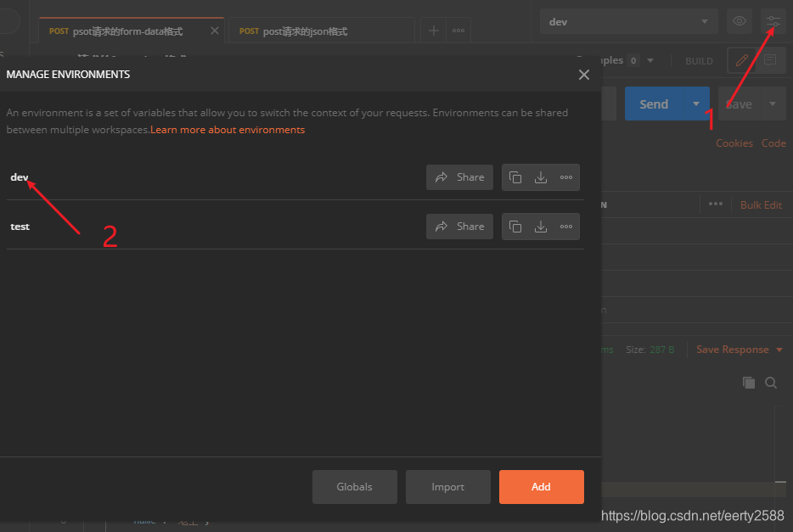Open manage environments settings icon
Screen dimensions: 793x532
(773, 21)
